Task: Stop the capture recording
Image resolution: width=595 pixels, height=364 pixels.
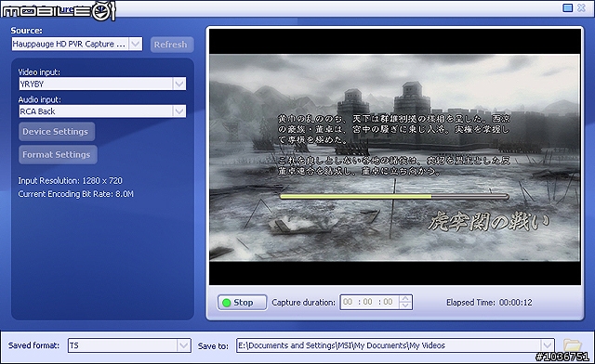Action: click(242, 303)
